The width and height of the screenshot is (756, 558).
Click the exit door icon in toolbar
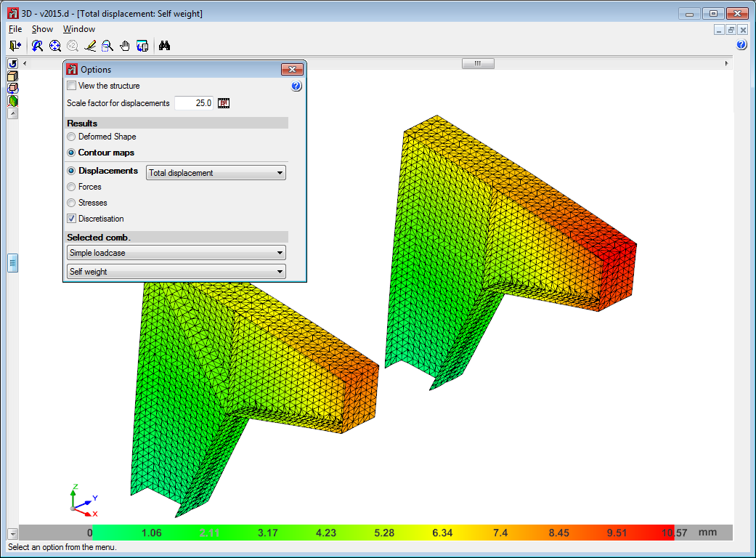(x=15, y=46)
